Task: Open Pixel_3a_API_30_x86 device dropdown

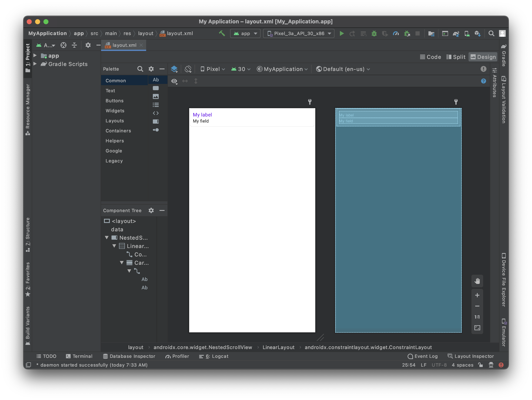Action: [299, 33]
